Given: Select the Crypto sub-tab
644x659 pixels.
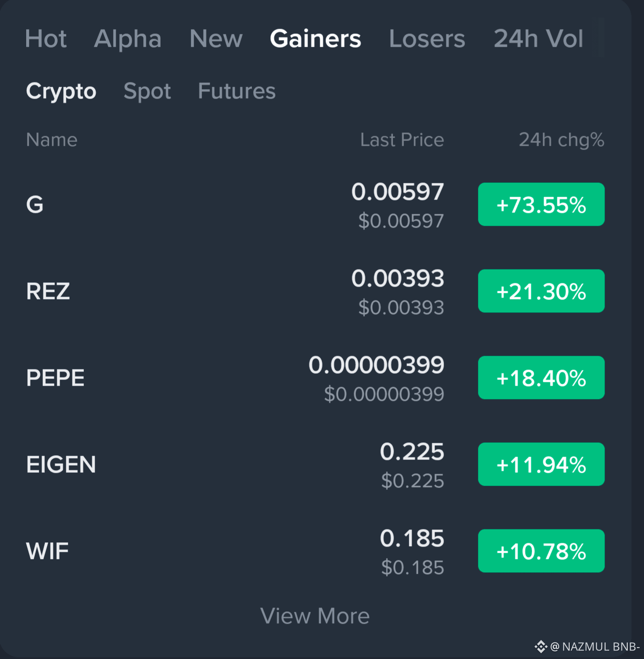Looking at the screenshot, I should click(61, 91).
